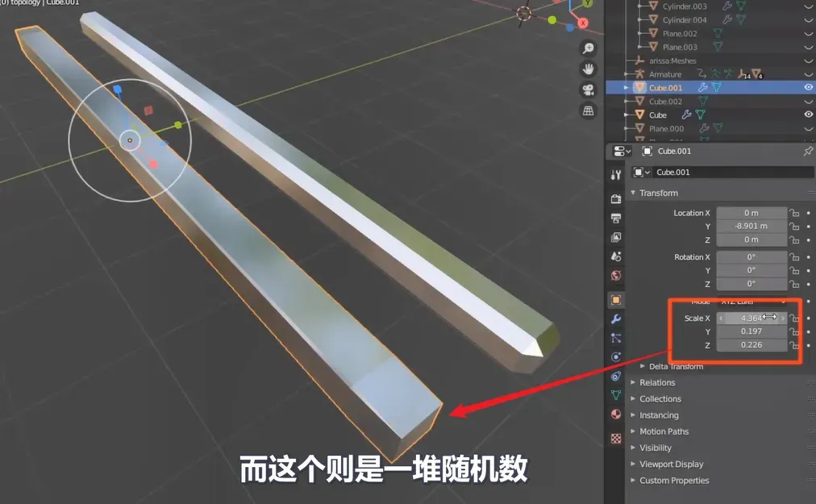Toggle visibility eye of the Cube object
The width and height of the screenshot is (816, 504).
coord(808,115)
